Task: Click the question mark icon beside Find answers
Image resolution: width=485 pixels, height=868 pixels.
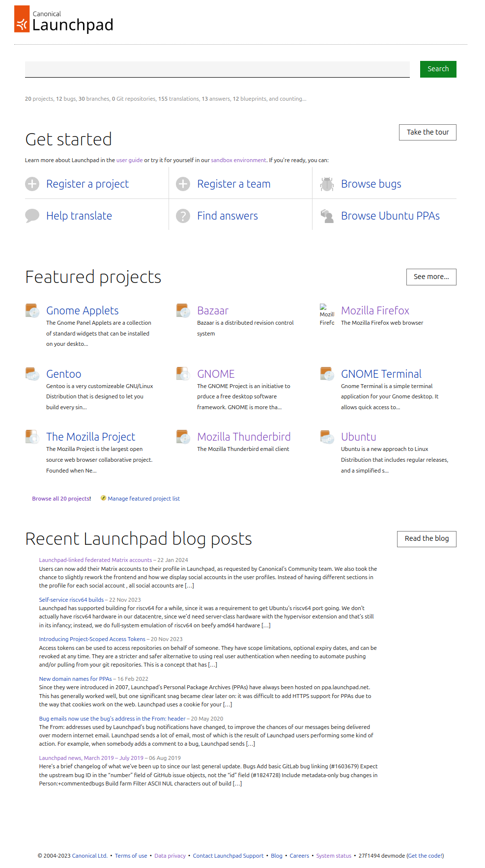Action: [x=183, y=216]
